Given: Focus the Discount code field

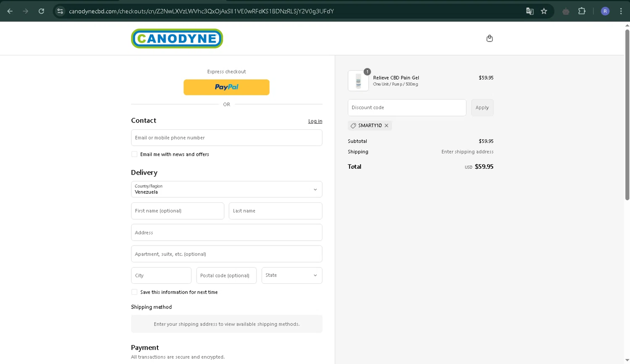Looking at the screenshot, I should tap(407, 107).
